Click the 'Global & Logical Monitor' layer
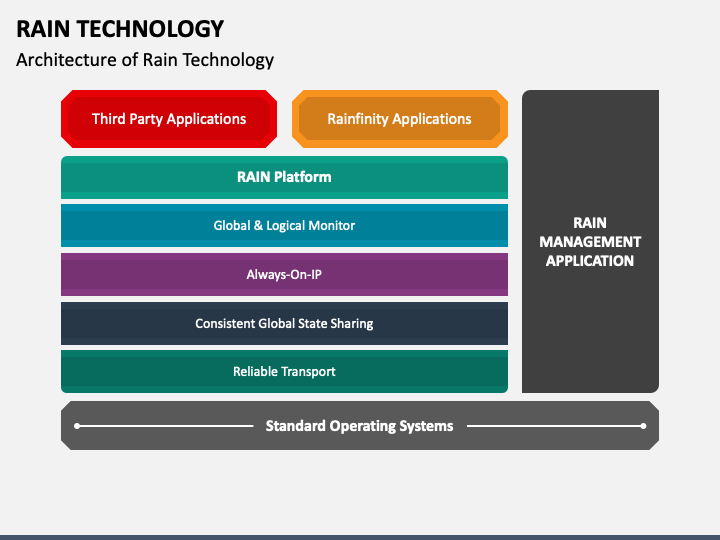The width and height of the screenshot is (720, 540). (284, 225)
